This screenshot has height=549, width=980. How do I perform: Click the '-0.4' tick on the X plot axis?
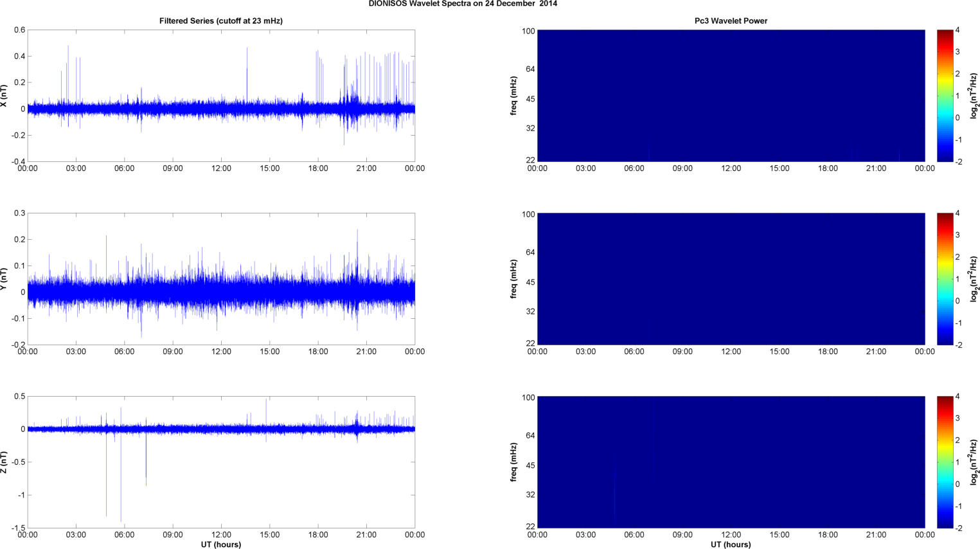(x=18, y=162)
